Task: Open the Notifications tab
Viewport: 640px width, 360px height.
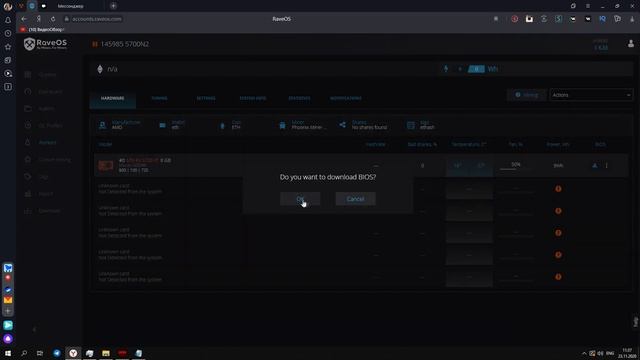Action: click(x=346, y=98)
